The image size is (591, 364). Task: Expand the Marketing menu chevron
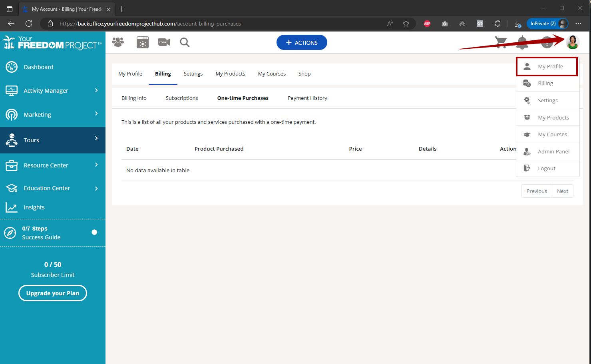coord(96,114)
